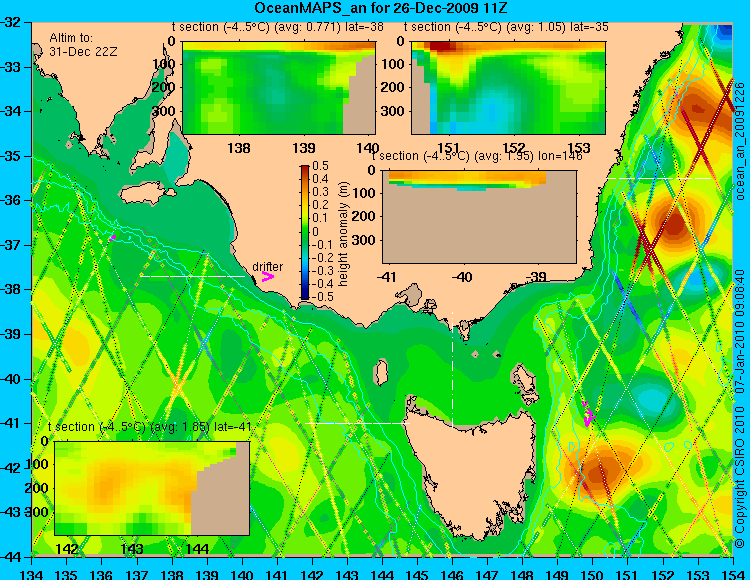Click the height anomaly color scale bar
This screenshot has width=750, height=580.
click(305, 232)
